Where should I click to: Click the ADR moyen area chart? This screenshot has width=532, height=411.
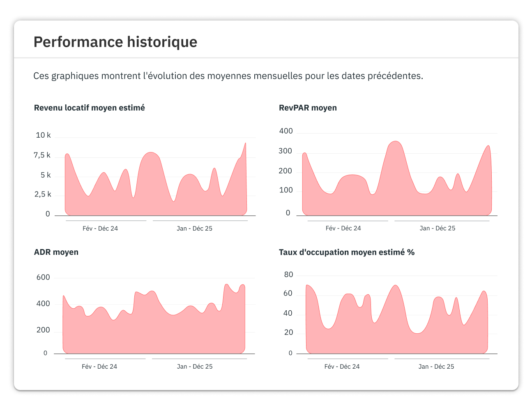154,319
